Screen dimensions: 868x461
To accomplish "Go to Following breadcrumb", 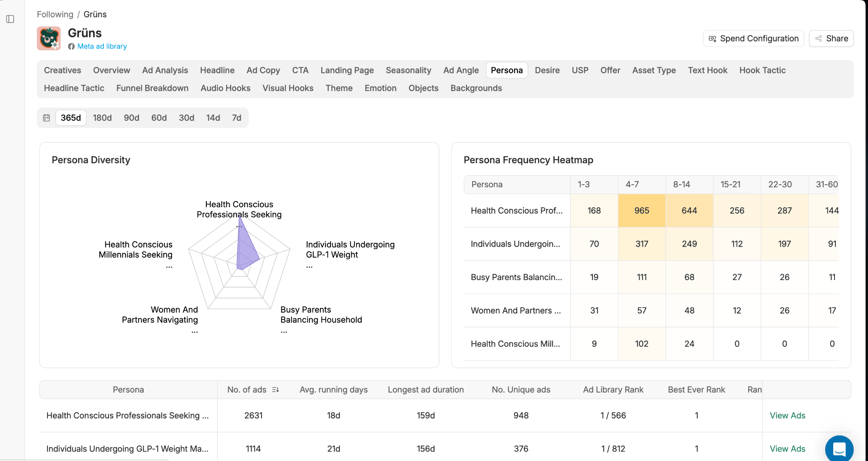I will (55, 14).
